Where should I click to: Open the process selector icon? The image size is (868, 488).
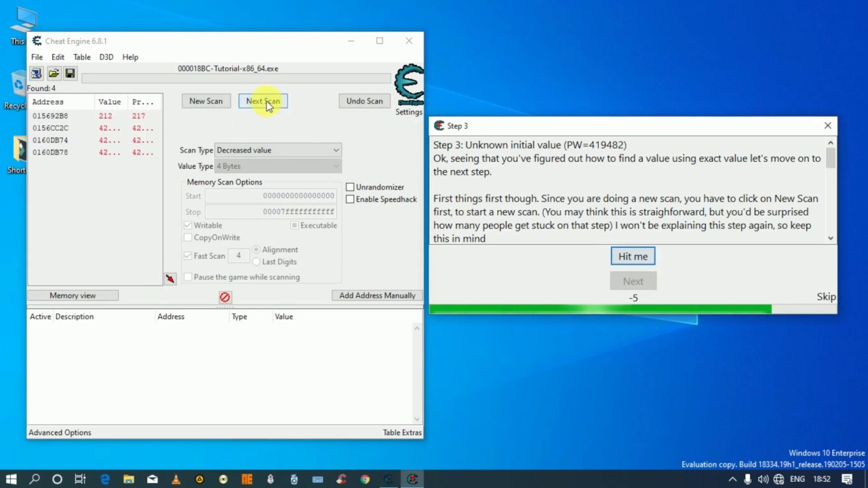click(37, 73)
